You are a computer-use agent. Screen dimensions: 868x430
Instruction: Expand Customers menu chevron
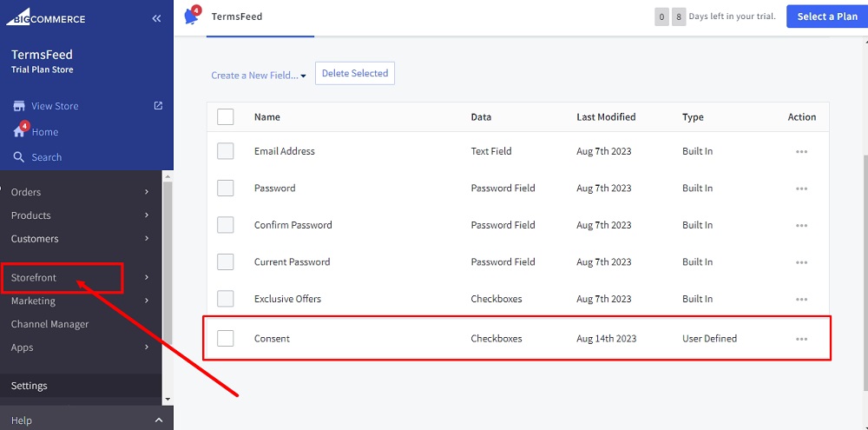tap(147, 238)
